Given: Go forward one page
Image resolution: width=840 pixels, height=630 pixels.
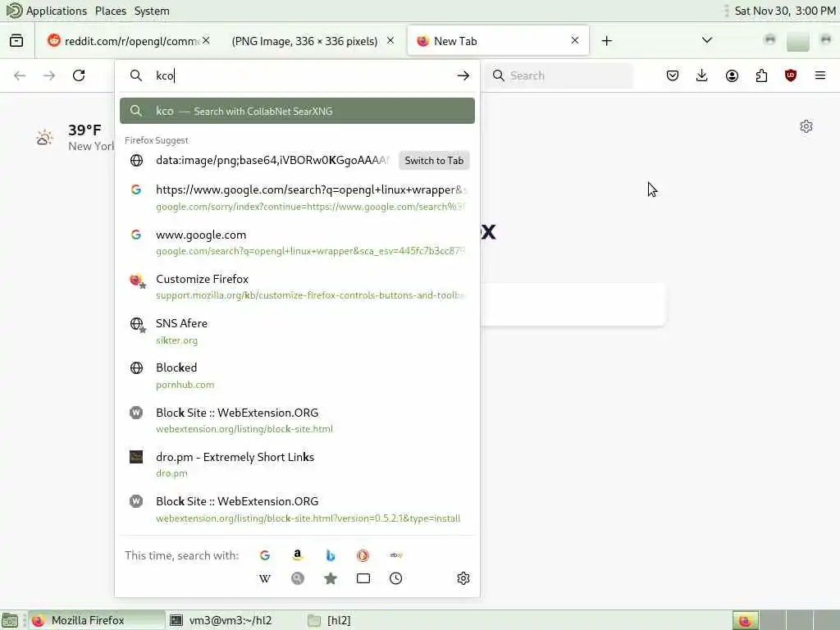Looking at the screenshot, I should coord(49,75).
